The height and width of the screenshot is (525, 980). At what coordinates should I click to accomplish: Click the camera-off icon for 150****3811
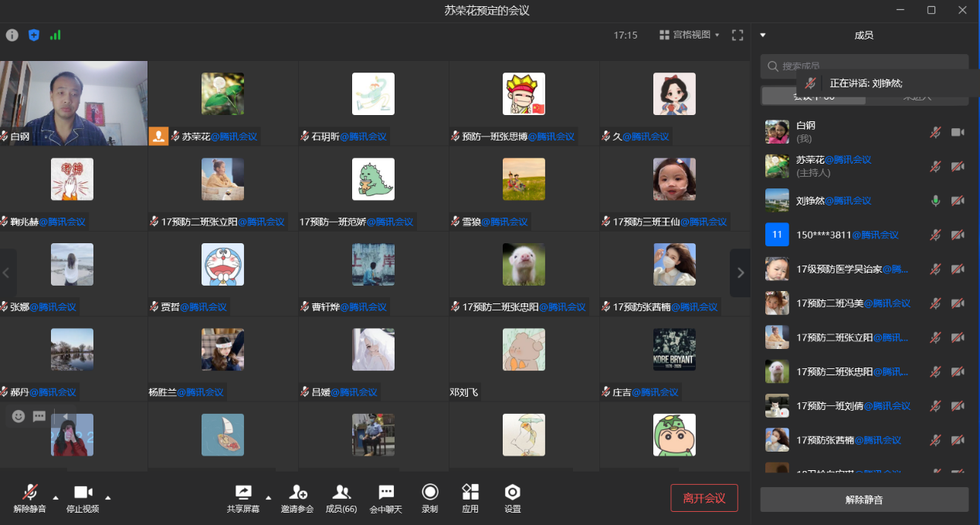tap(958, 235)
